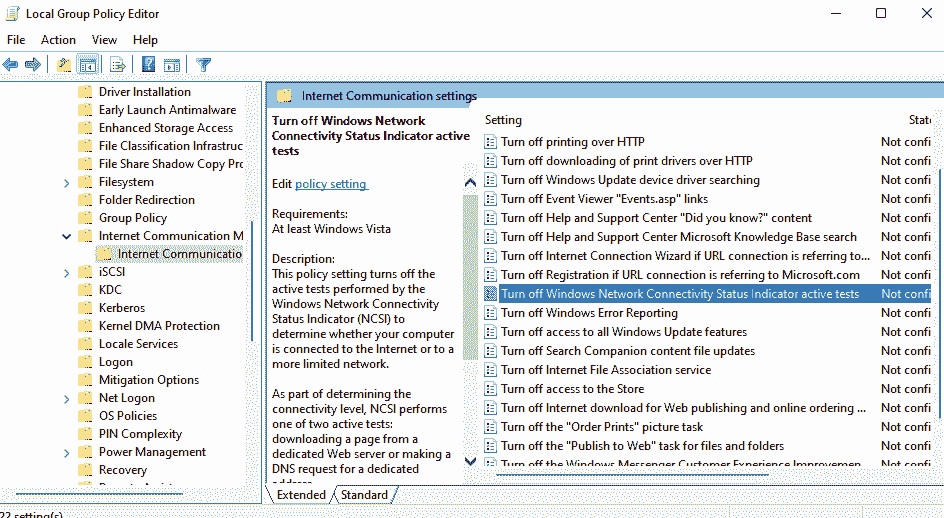Viewport: 944px width, 518px height.
Task: Select 'Turn off access to the Store' policy
Action: coord(572,389)
